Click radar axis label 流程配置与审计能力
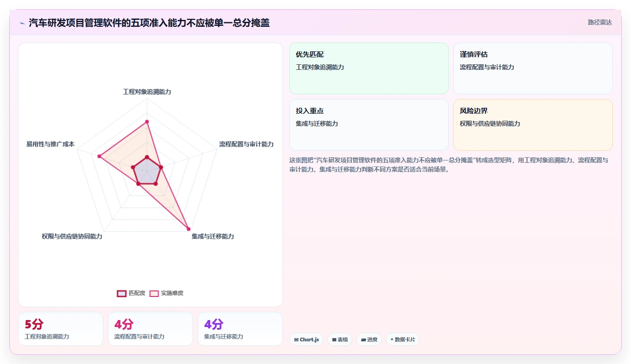Viewport: 631px width, 364px height. (246, 144)
